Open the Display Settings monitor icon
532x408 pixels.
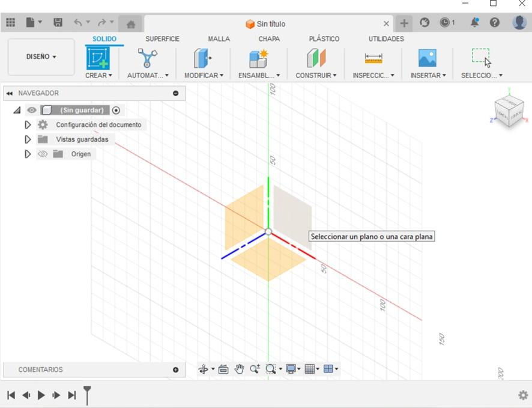tap(291, 369)
